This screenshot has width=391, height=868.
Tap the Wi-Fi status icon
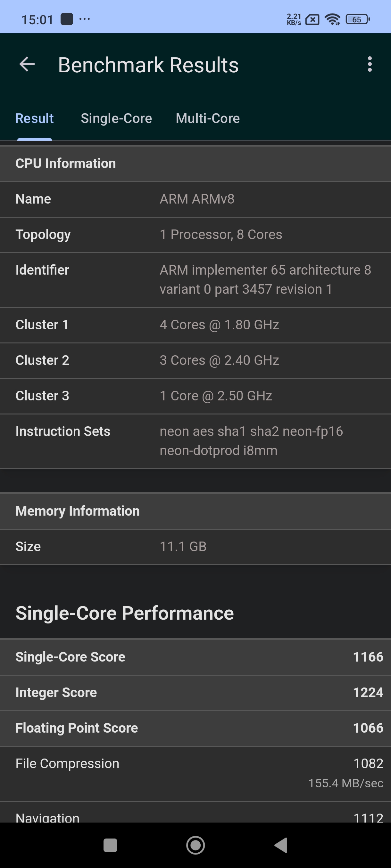pyautogui.click(x=332, y=20)
